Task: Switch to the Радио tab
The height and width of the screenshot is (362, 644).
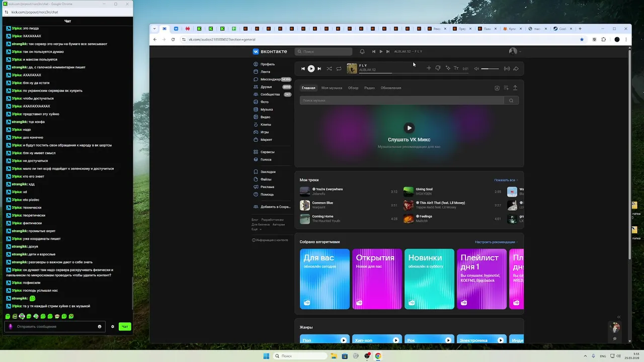Action: pyautogui.click(x=369, y=88)
